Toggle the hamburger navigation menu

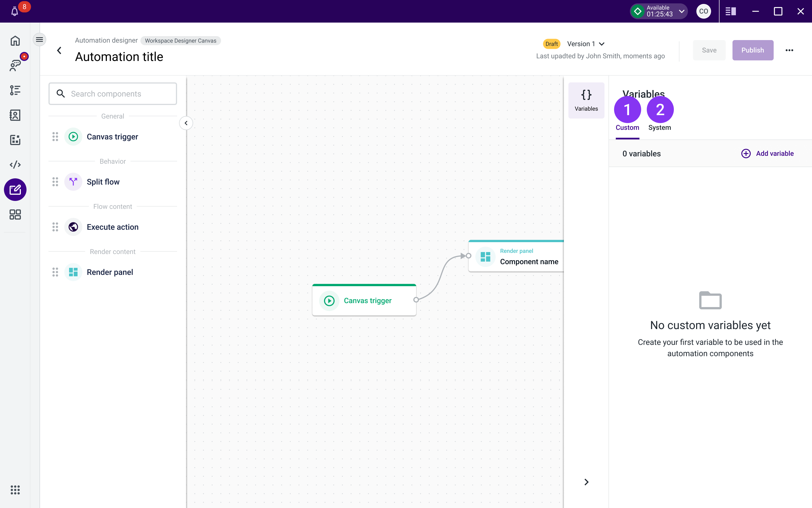click(39, 40)
